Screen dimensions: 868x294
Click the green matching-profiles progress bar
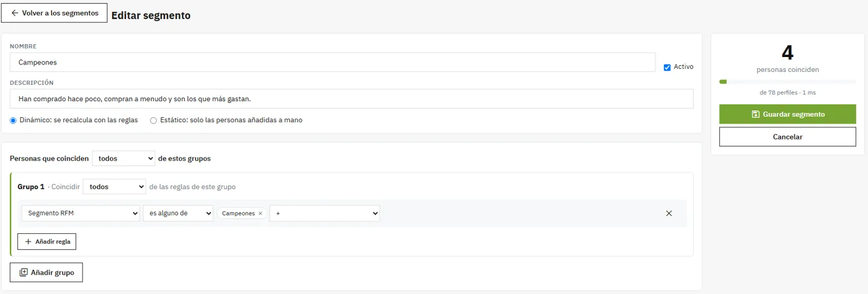pyautogui.click(x=787, y=81)
